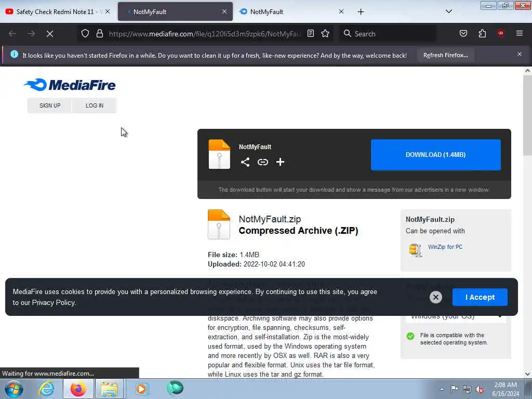This screenshot has width=532, height=399.
Task: Click the SIGN UP button
Action: 49,105
